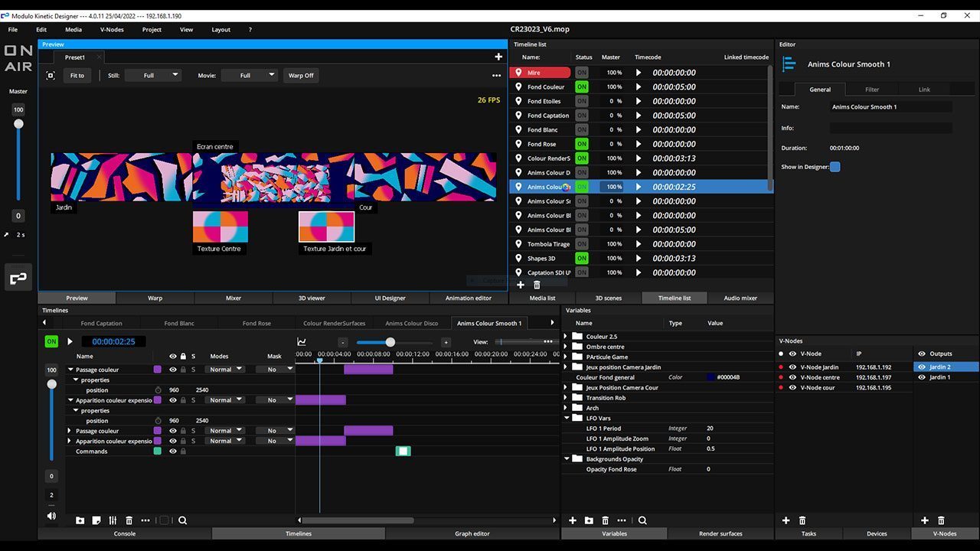Viewport: 980px width, 551px height.
Task: Click the mixer sliders icon in Timelines toolbar
Action: pyautogui.click(x=113, y=520)
